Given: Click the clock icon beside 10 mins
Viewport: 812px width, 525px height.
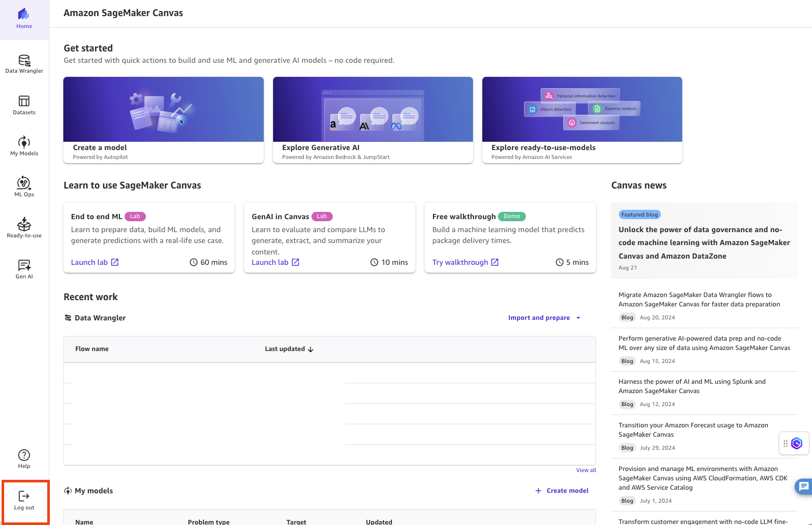Looking at the screenshot, I should pyautogui.click(x=374, y=262).
